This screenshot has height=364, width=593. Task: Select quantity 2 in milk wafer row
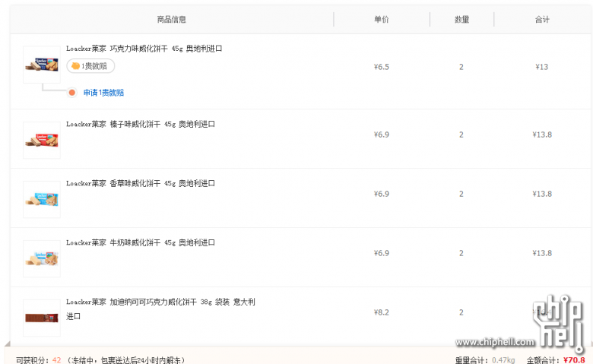click(x=461, y=253)
